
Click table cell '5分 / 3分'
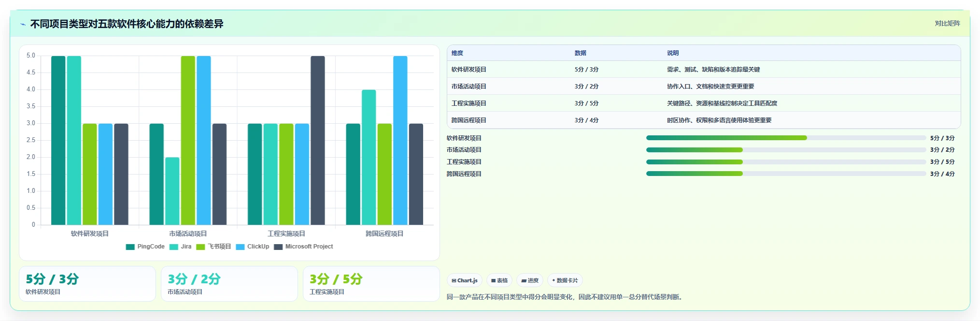[586, 70]
